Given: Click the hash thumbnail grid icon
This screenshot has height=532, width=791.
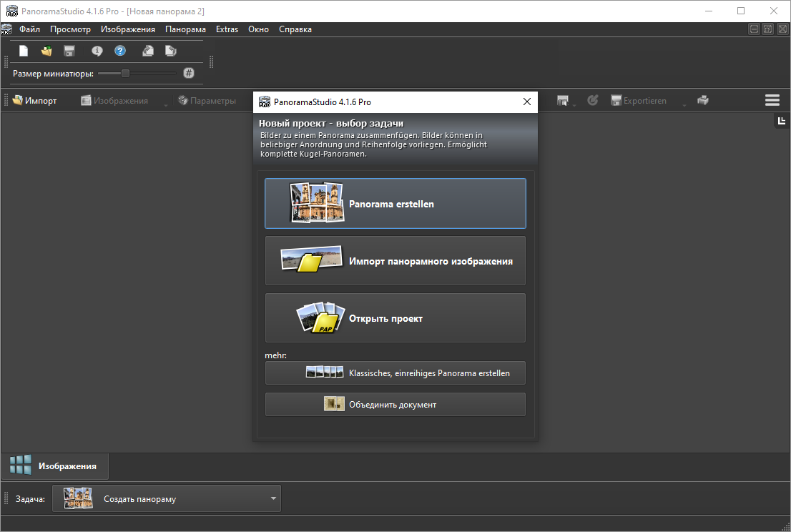Looking at the screenshot, I should 189,73.
